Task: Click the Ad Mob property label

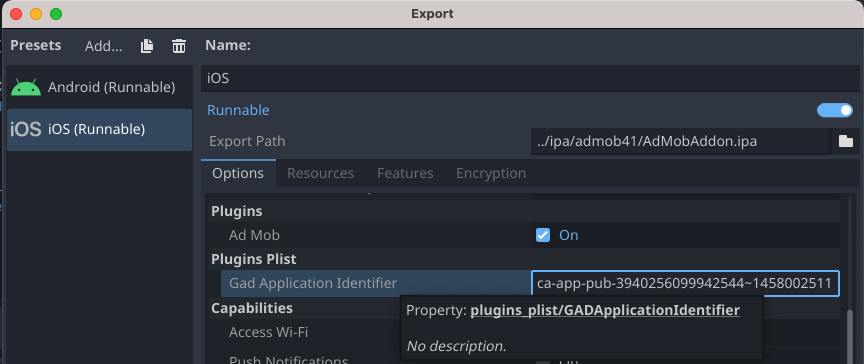Action: pyautogui.click(x=254, y=235)
